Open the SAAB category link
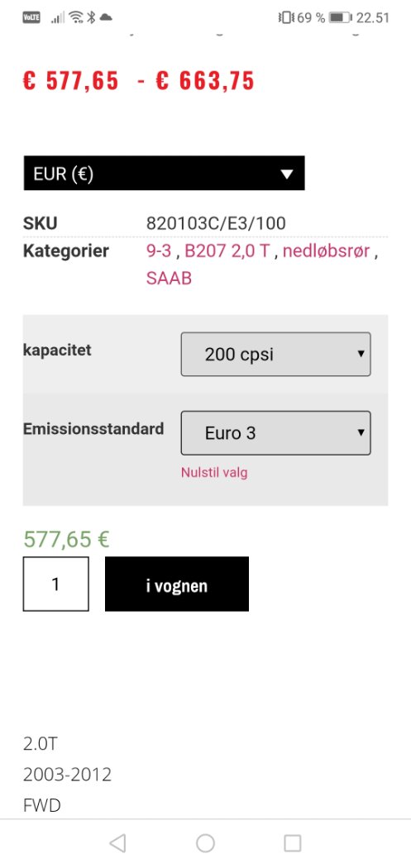This screenshot has height=868, width=411. pyautogui.click(x=169, y=278)
